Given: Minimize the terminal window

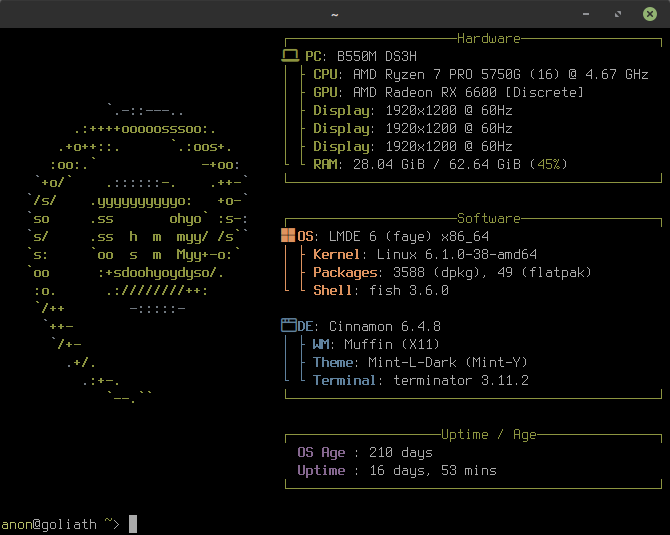Looking at the screenshot, I should tap(591, 14).
